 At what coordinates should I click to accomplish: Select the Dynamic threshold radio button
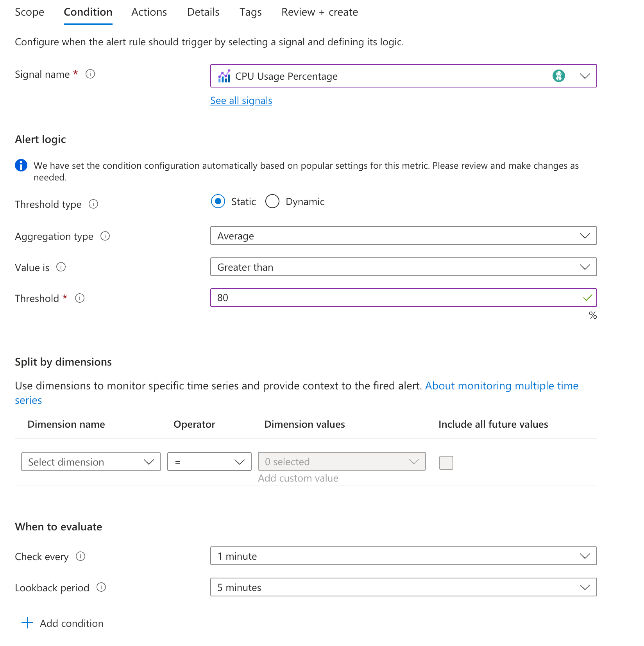272,202
